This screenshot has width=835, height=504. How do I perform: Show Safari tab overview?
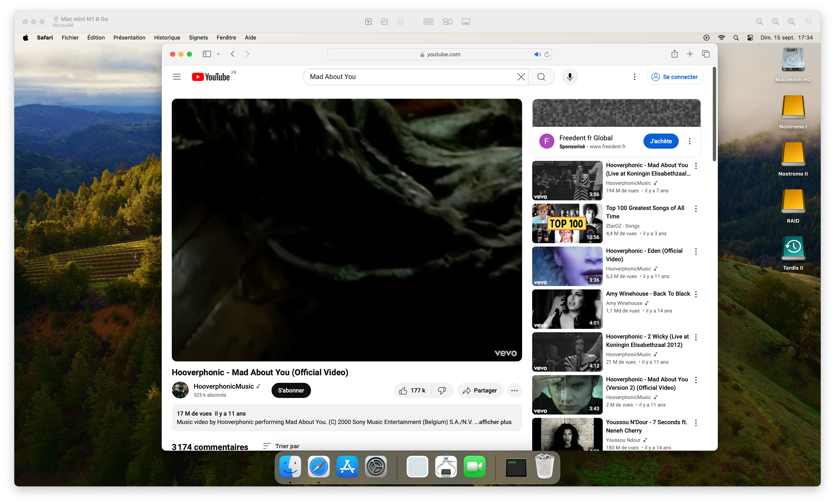[x=706, y=54]
